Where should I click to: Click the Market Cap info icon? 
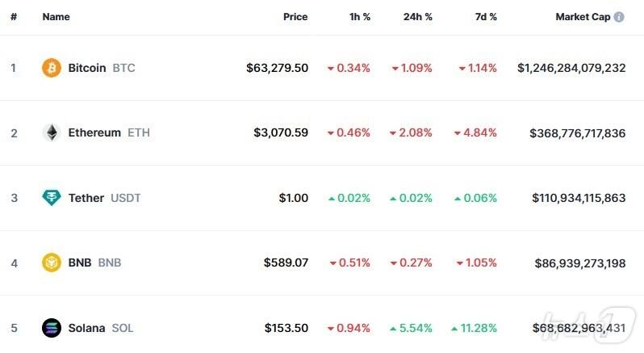point(619,17)
